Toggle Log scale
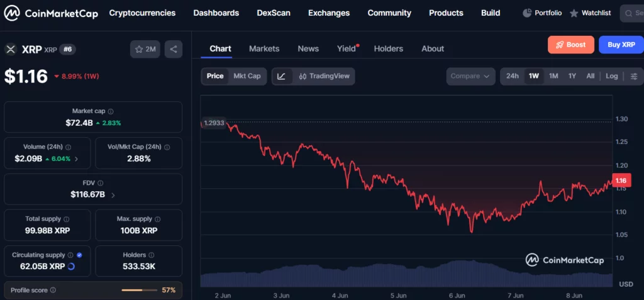Image resolution: width=644 pixels, height=300 pixels. pyautogui.click(x=611, y=76)
